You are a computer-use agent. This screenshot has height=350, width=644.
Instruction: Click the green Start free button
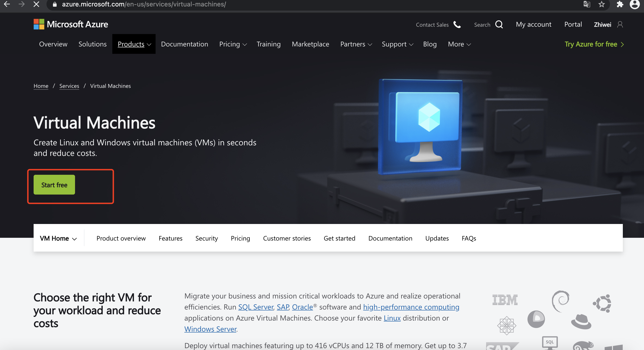[x=54, y=185]
